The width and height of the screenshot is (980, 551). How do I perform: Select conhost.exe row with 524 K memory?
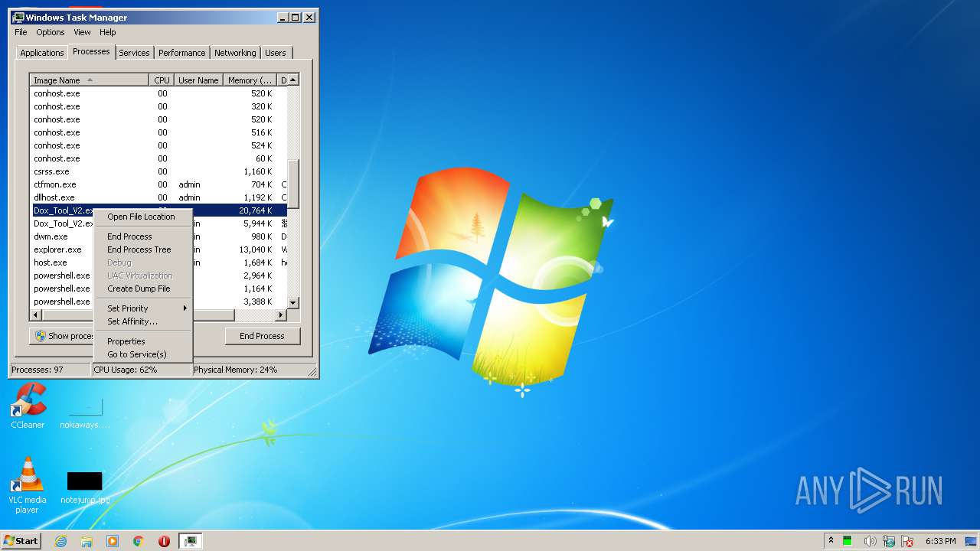[x=158, y=145]
